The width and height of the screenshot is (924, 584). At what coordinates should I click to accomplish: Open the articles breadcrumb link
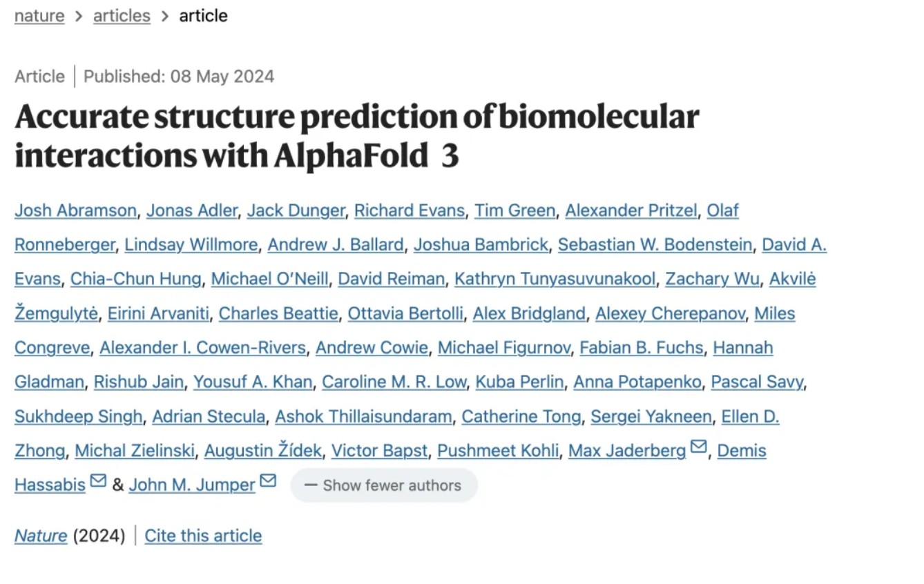(122, 16)
